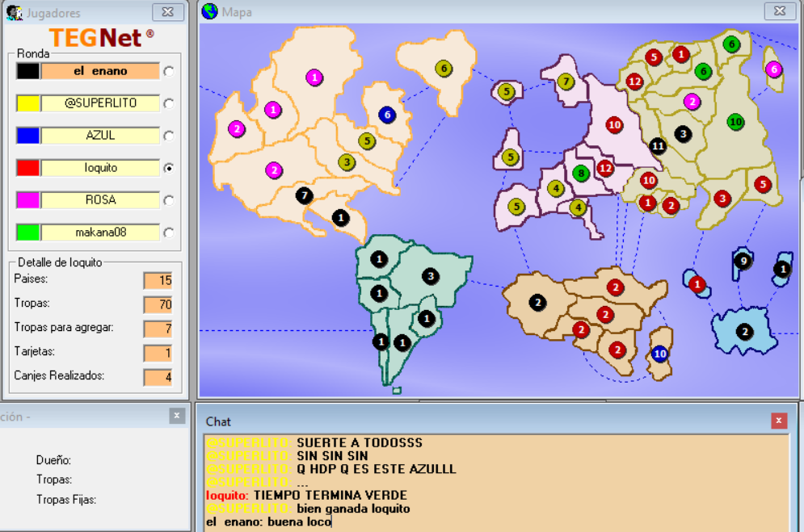The height and width of the screenshot is (532, 804).
Task: Select the el enano radio button
Action: pyautogui.click(x=169, y=72)
